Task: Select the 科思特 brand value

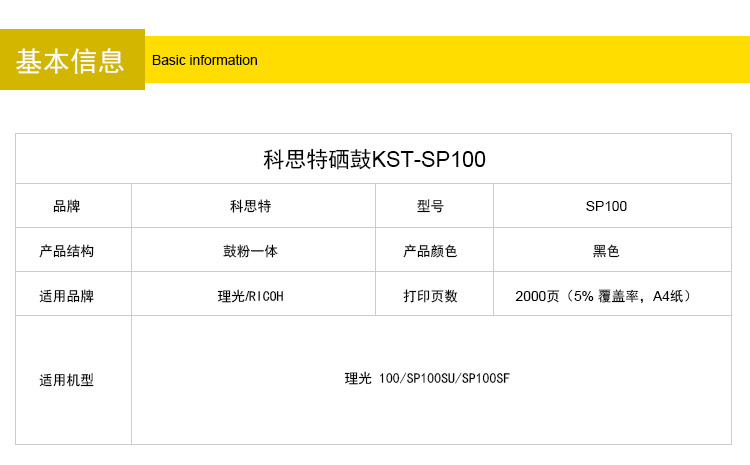Action: click(x=250, y=206)
